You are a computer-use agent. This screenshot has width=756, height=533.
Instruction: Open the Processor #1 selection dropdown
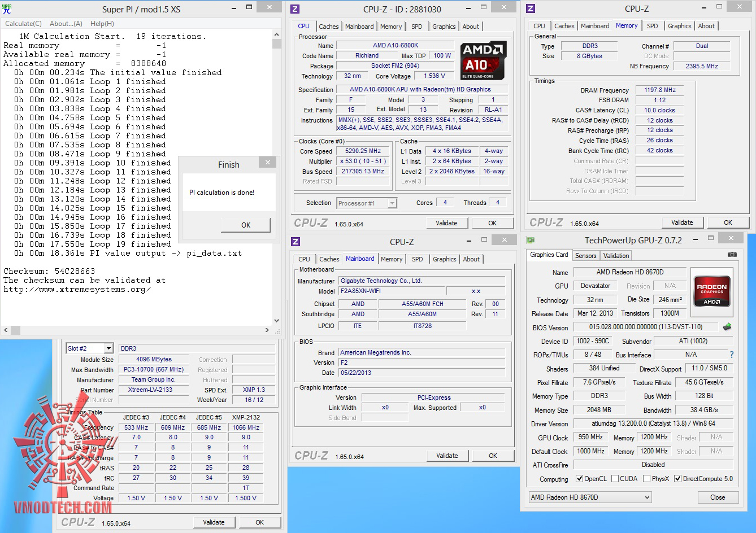click(x=392, y=203)
